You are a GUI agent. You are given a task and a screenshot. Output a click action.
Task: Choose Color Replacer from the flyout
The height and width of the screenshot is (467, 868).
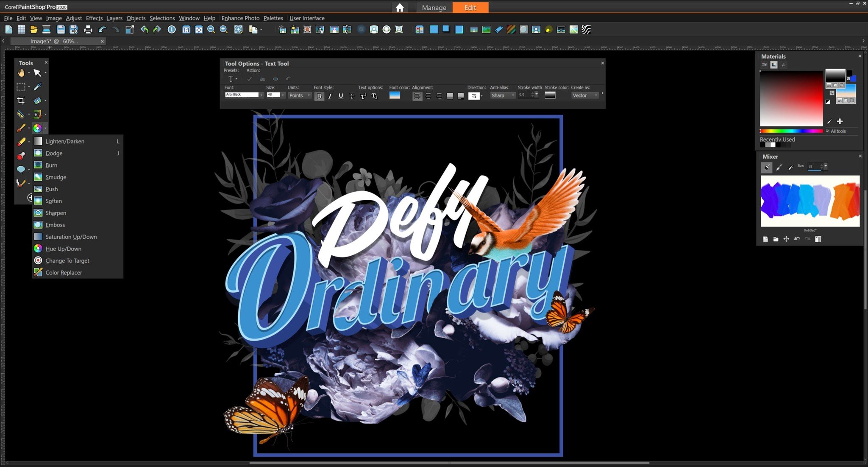point(78,273)
